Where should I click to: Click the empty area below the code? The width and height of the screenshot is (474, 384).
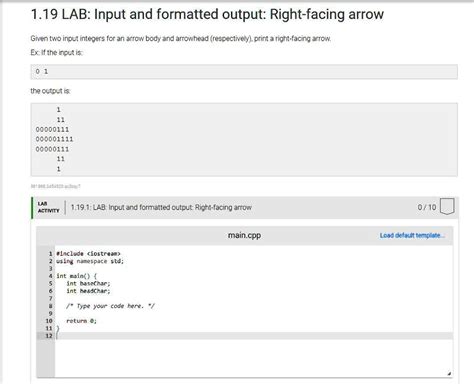coord(253,358)
